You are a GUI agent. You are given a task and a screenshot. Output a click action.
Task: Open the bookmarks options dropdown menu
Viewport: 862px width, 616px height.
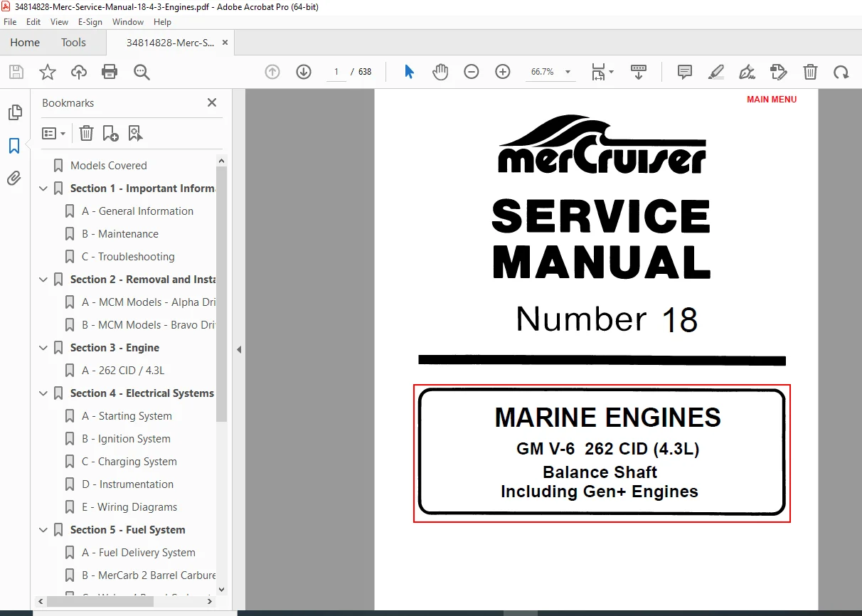pos(54,133)
